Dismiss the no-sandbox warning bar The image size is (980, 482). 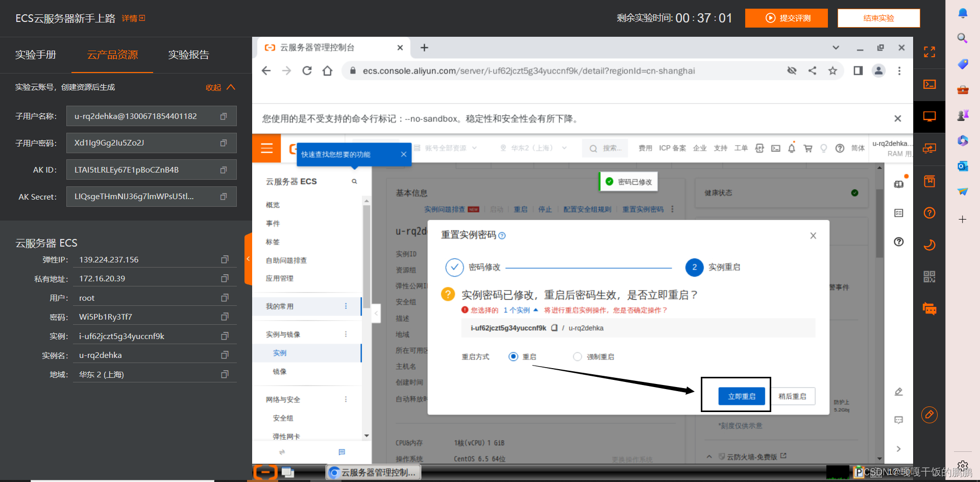(x=897, y=118)
